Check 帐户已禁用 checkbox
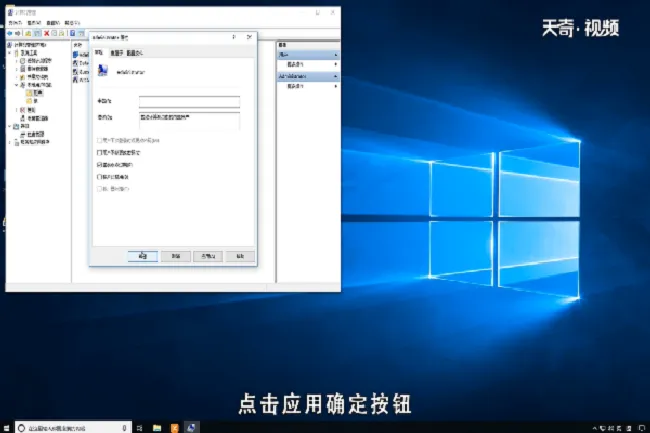650x433 pixels. [99, 177]
